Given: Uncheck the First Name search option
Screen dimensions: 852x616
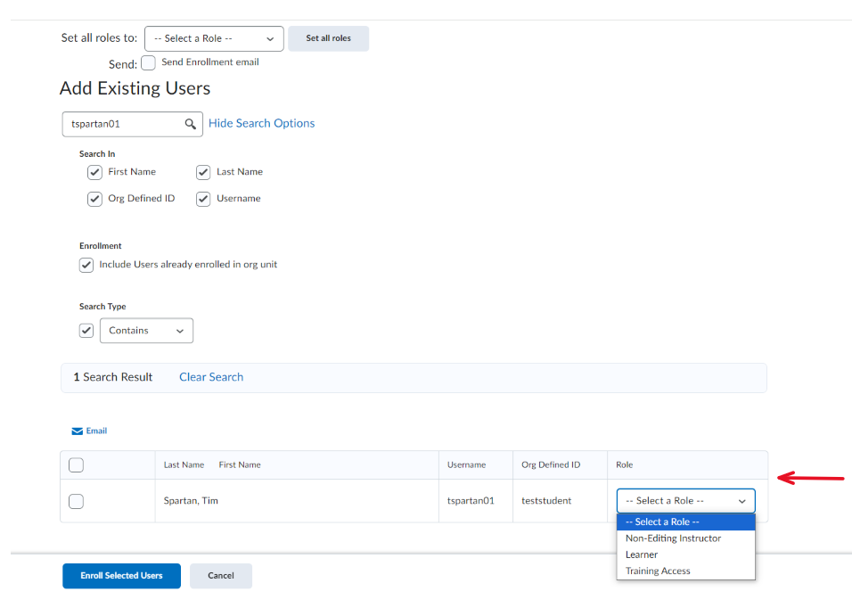Looking at the screenshot, I should point(94,172).
